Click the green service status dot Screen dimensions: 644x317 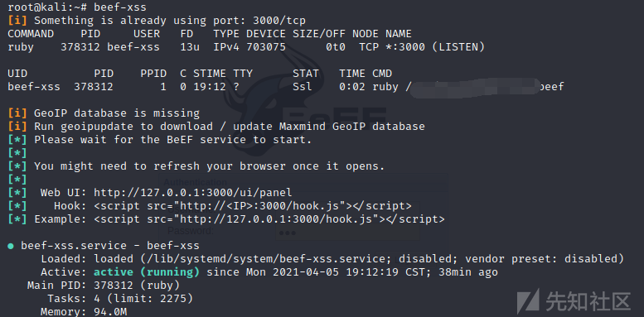(11, 246)
